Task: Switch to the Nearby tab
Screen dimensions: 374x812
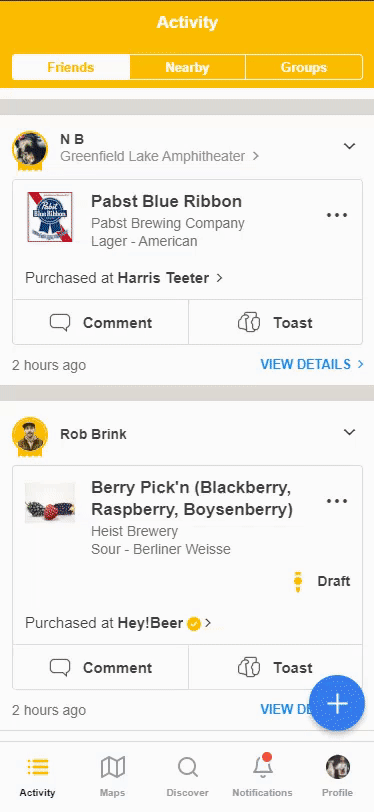Action: (x=187, y=67)
